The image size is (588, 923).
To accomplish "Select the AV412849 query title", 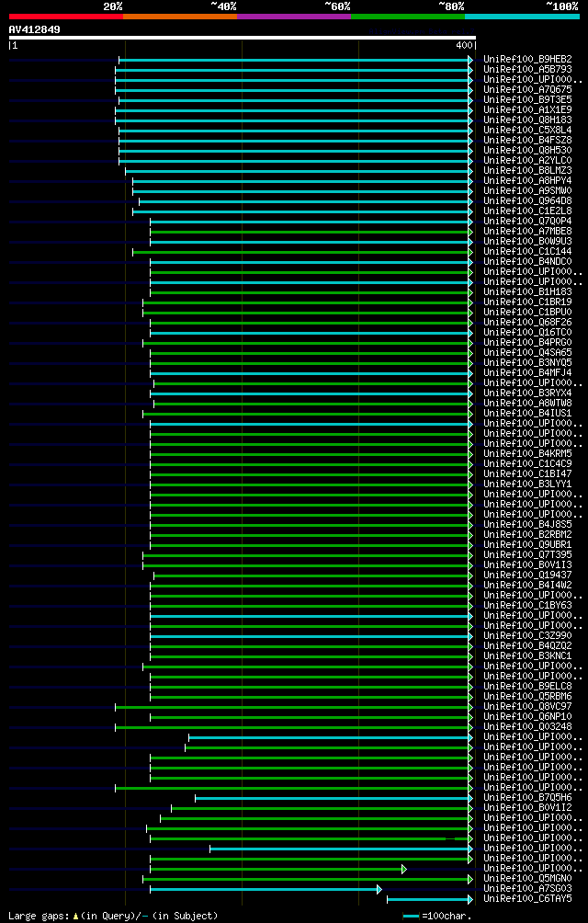I will [x=34, y=29].
